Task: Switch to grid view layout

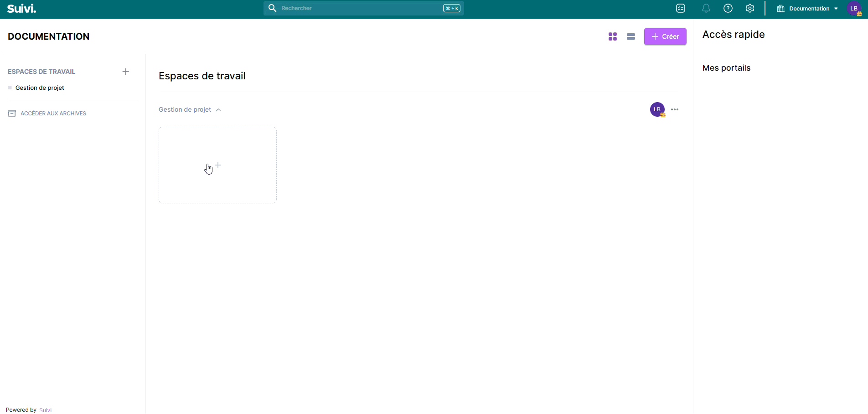Action: [x=612, y=36]
